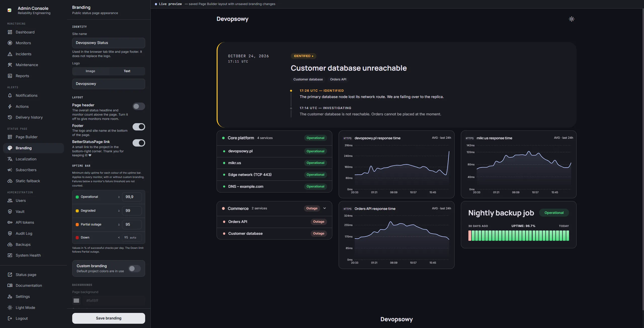
Task: Click the Customer database incident tag
Action: 308,79
